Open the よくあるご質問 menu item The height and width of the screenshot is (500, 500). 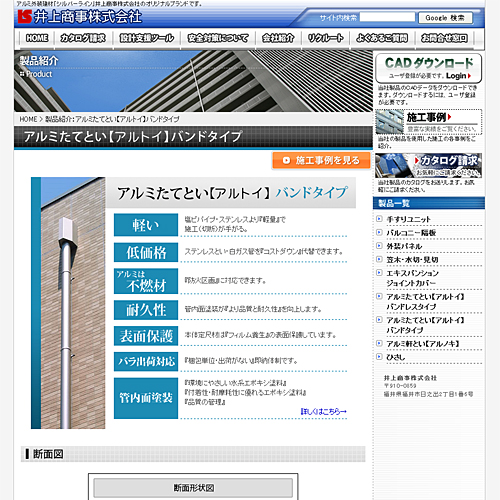tap(382, 38)
